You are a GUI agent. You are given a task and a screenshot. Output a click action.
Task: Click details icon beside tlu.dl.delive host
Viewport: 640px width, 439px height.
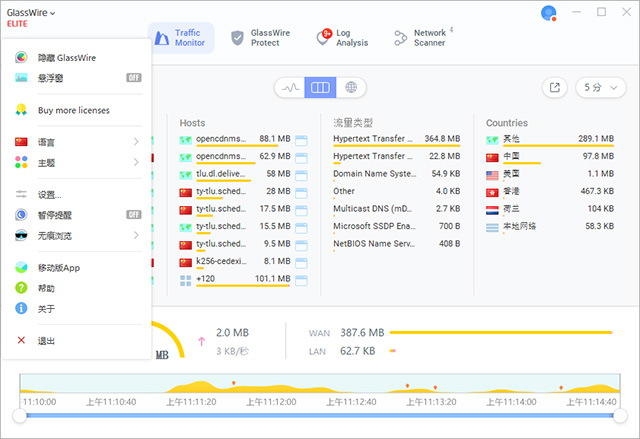point(300,174)
